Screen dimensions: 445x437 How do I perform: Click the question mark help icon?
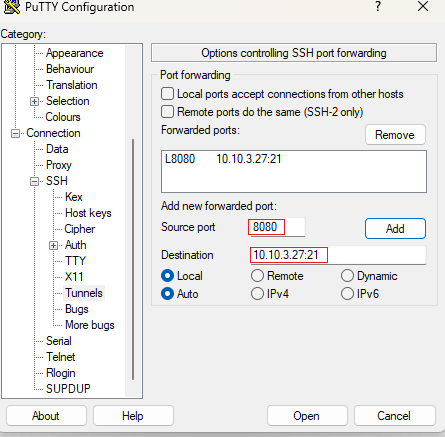pyautogui.click(x=378, y=6)
